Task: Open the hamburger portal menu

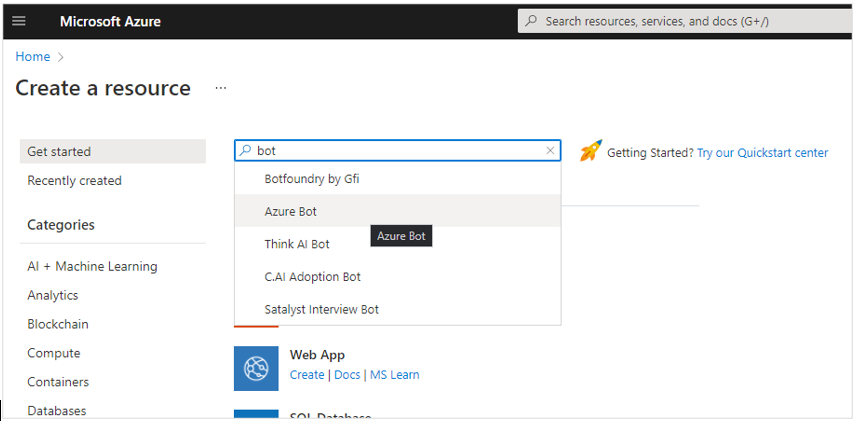Action: click(19, 21)
